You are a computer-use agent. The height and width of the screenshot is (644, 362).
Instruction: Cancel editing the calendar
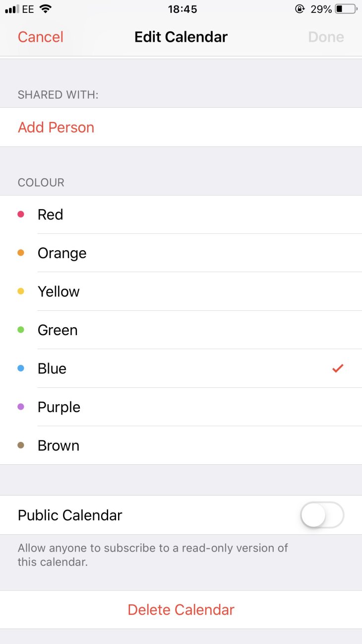click(x=41, y=37)
